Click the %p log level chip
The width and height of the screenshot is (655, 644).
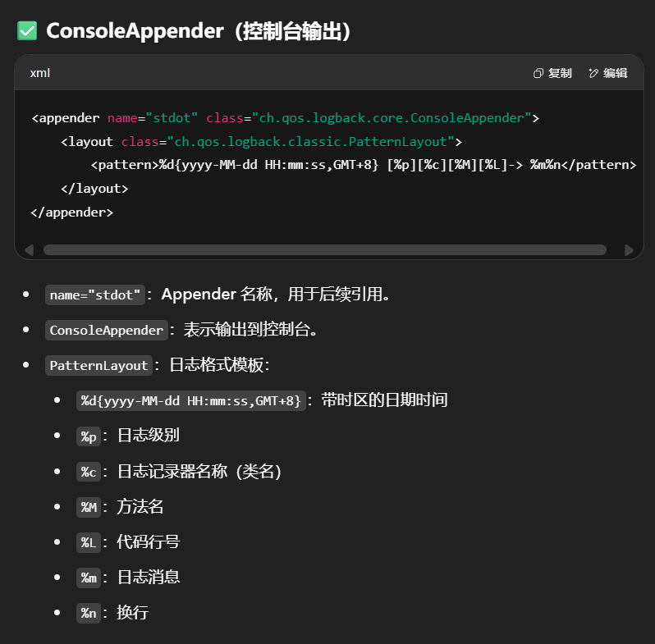point(88,436)
